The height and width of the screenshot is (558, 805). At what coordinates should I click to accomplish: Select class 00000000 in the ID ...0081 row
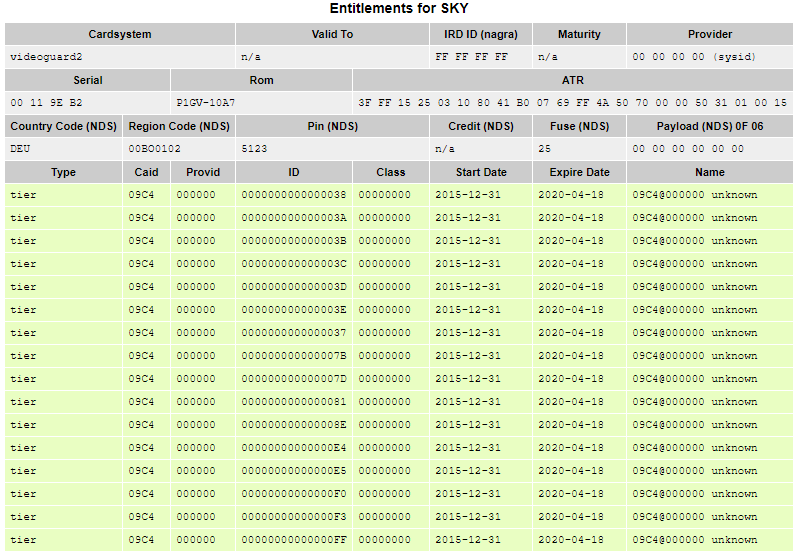pyautogui.click(x=385, y=402)
